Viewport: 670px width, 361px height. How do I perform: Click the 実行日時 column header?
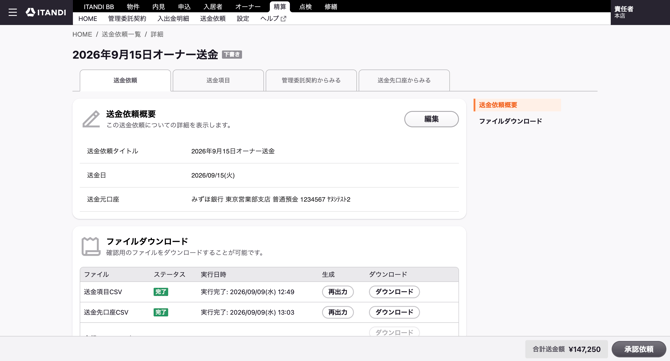pyautogui.click(x=213, y=275)
